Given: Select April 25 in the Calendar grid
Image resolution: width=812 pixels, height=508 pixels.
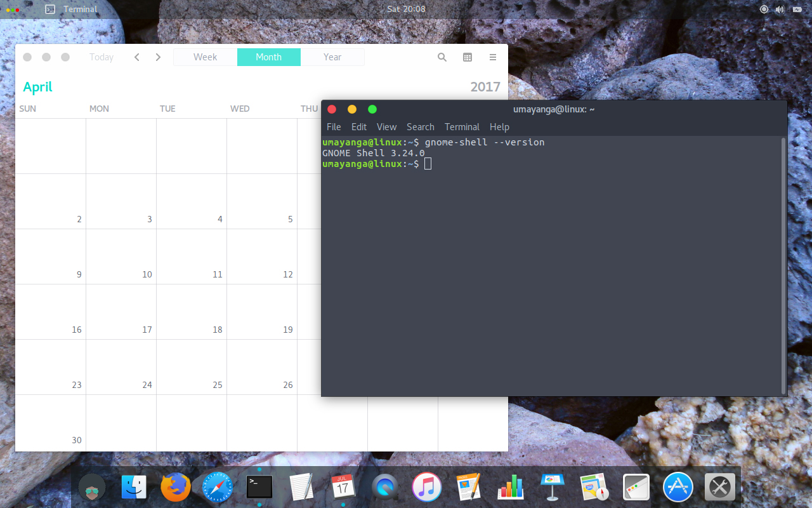Looking at the screenshot, I should pos(192,367).
